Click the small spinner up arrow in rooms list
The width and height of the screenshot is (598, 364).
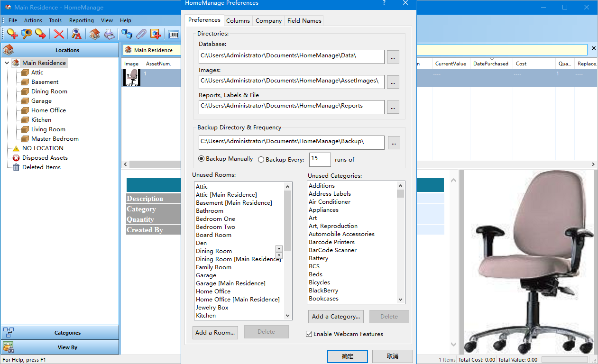[x=279, y=249]
